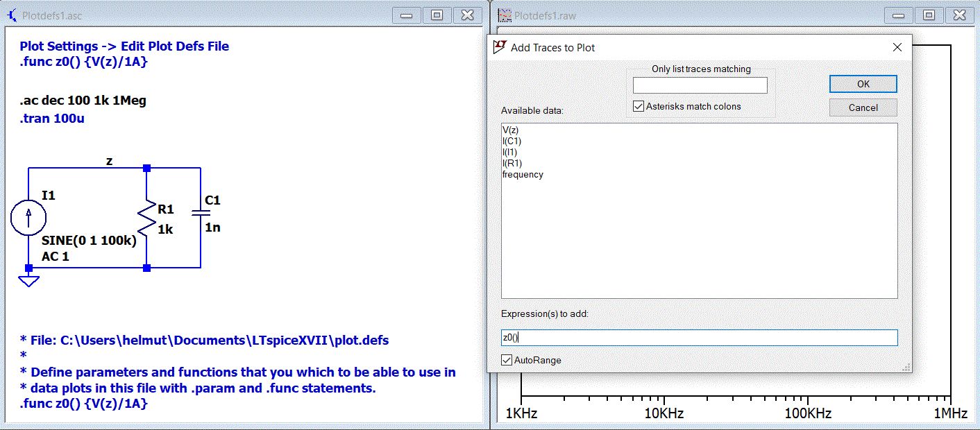The width and height of the screenshot is (980, 430).
Task: Toggle the Asterisks match colons checkbox
Action: coord(639,107)
